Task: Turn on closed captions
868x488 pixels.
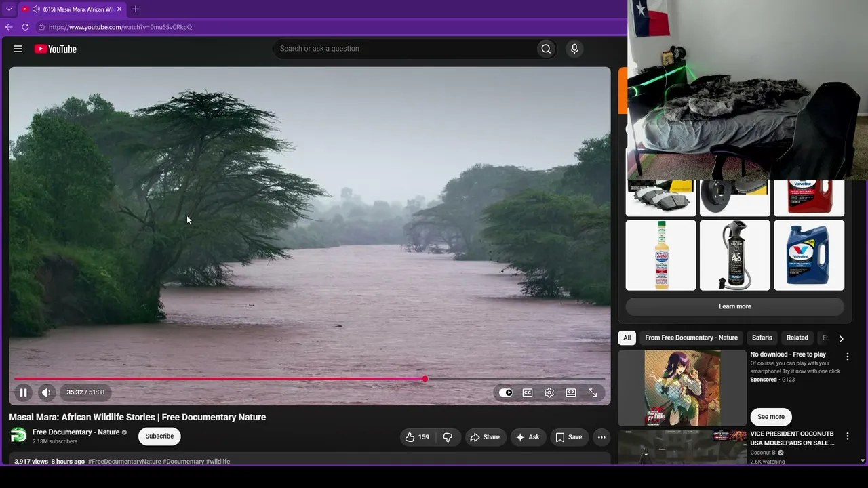Action: point(528,392)
